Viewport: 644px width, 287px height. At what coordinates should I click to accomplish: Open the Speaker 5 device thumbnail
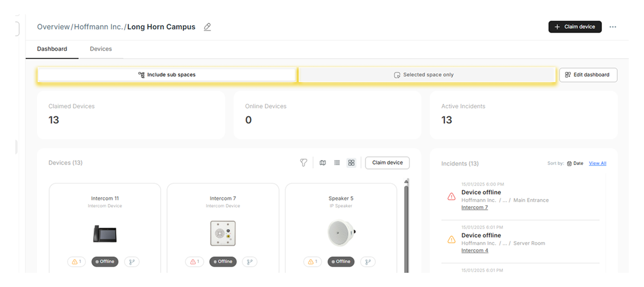click(x=342, y=233)
